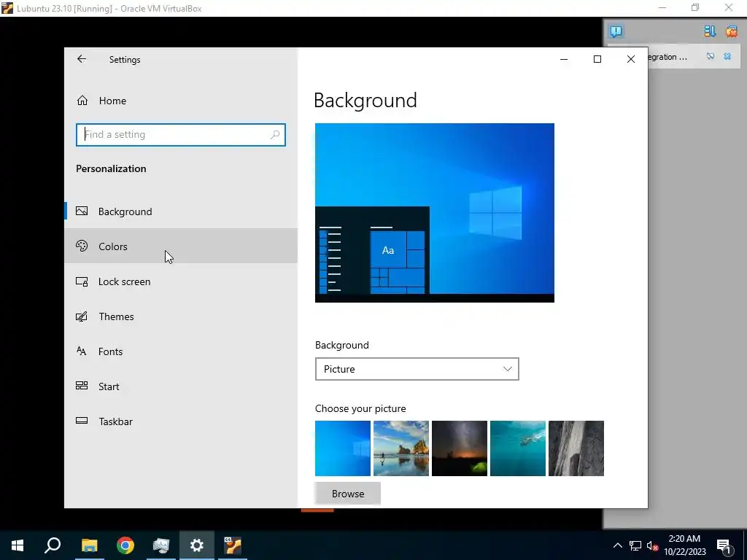Click VirtualBox panel orange top-right icon
This screenshot has height=560, width=747.
(x=731, y=31)
